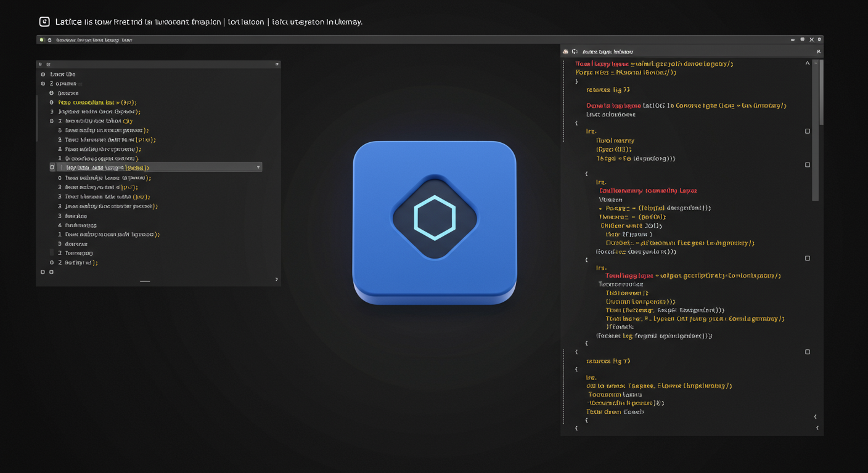Click the up arrow atop the code panel
The image size is (868, 473).
(808, 63)
